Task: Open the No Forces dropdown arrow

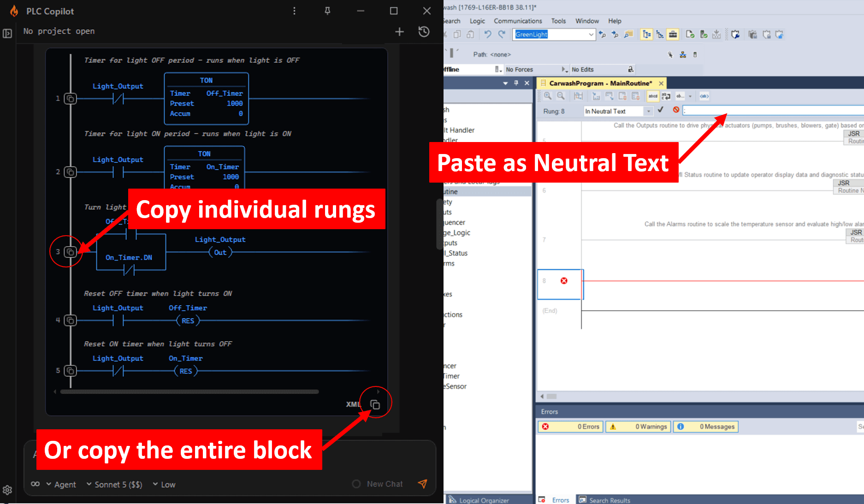Action: coord(564,69)
